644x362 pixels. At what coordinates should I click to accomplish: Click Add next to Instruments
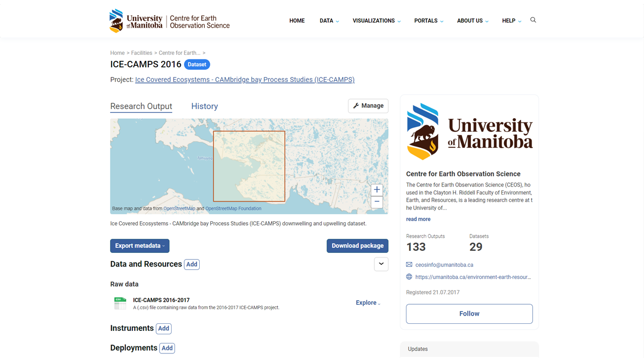click(164, 328)
